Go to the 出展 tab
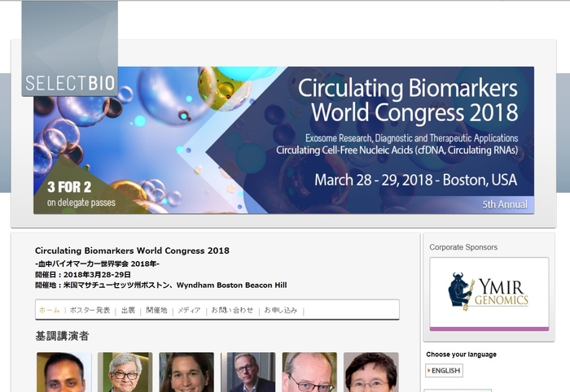Viewport: 570px width, 392px height. tap(128, 310)
